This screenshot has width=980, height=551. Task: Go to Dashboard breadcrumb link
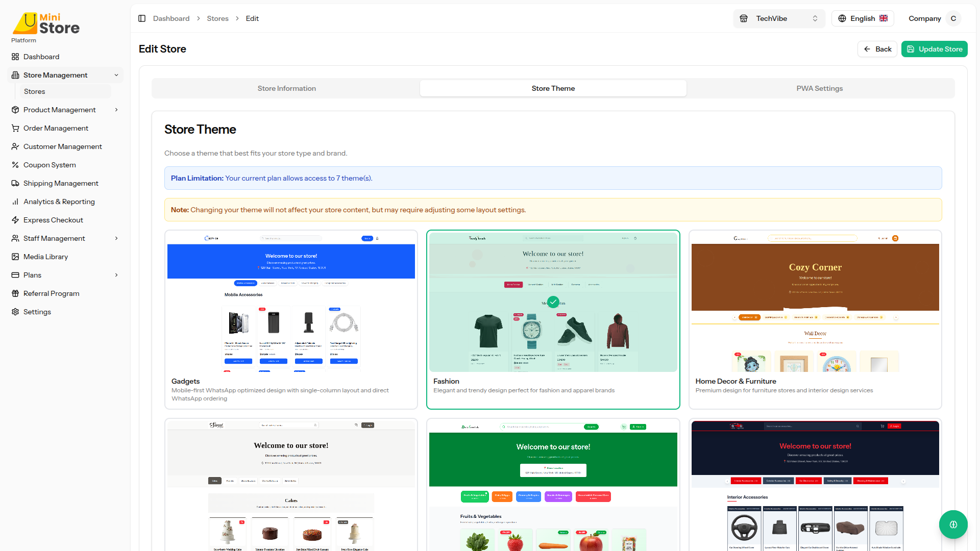coord(171,18)
